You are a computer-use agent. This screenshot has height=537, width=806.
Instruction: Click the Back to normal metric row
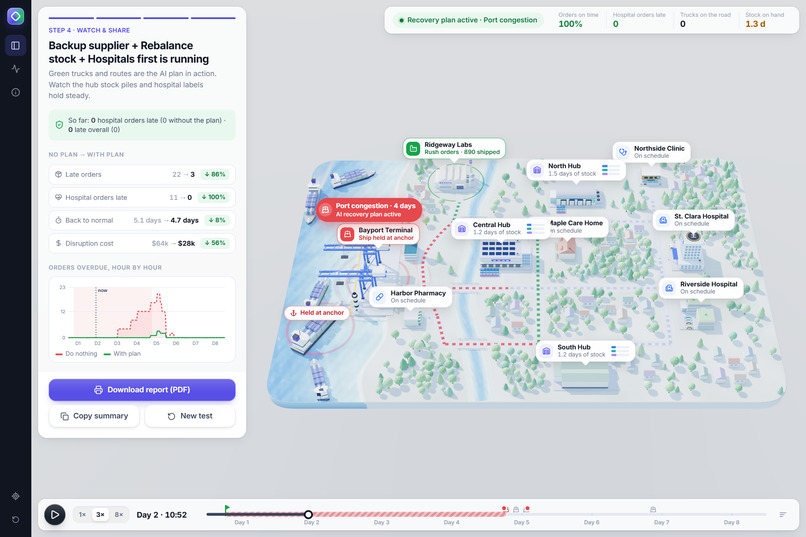coord(142,220)
